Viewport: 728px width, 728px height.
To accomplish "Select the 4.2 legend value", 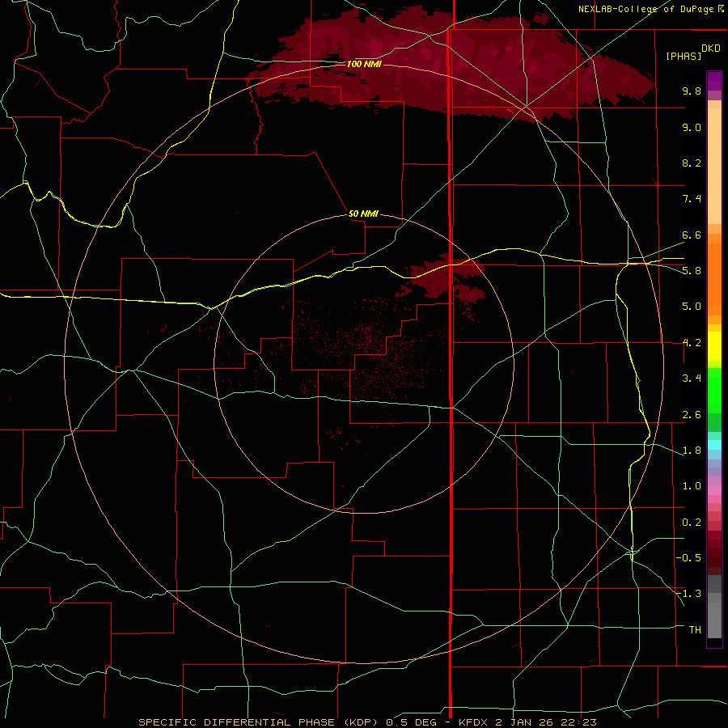I will click(x=692, y=343).
